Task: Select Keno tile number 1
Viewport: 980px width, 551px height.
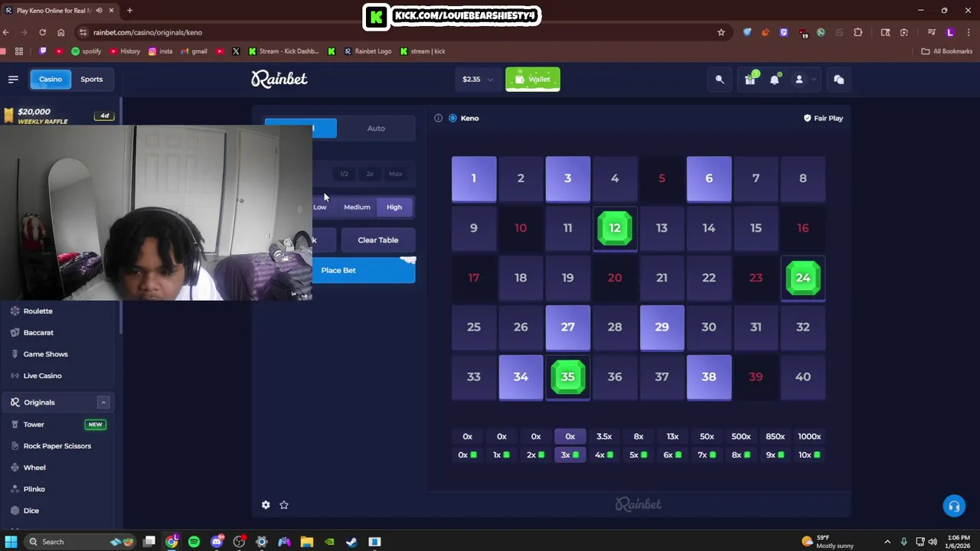Action: point(474,178)
